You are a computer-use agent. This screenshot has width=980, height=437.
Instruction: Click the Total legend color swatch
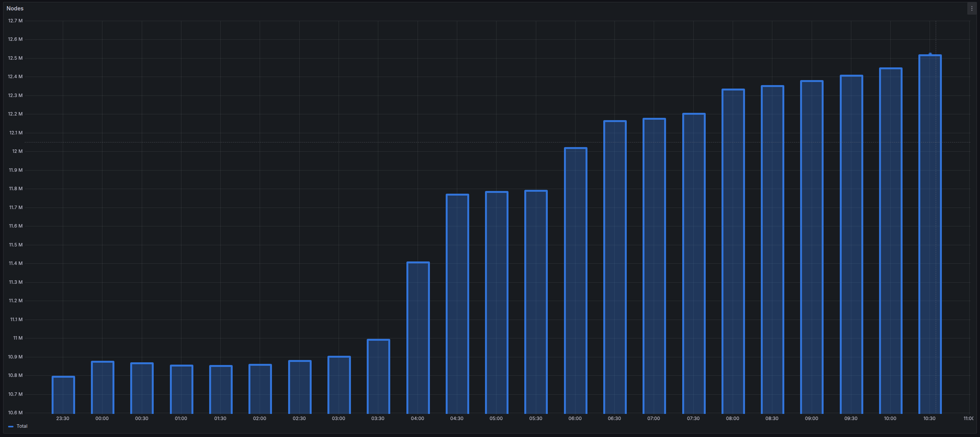coord(11,427)
